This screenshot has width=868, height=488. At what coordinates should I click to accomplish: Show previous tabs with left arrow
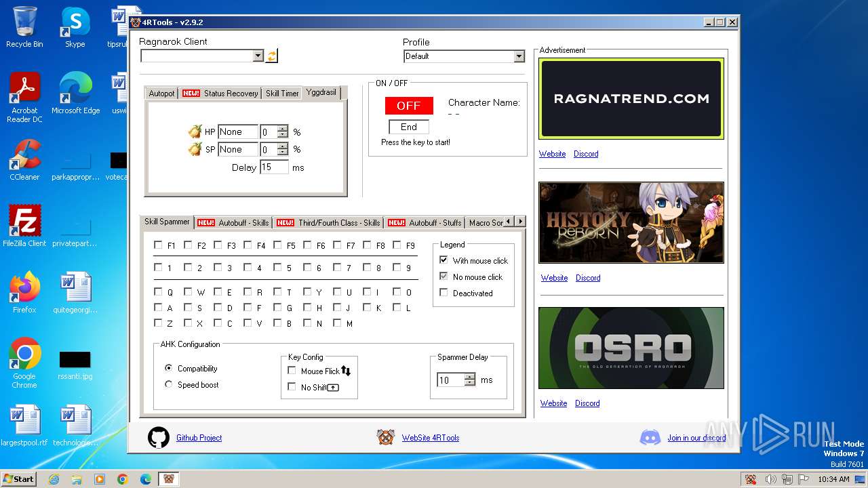click(x=509, y=221)
